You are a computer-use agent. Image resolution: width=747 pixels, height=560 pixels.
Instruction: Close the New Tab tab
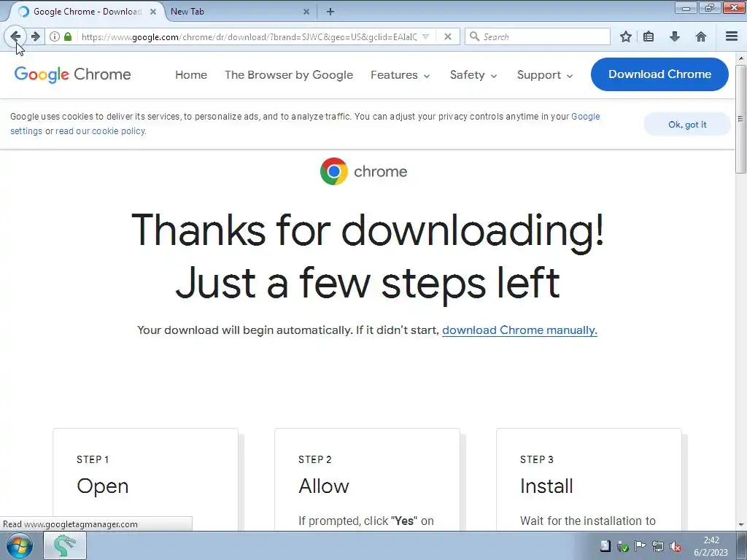coord(306,12)
